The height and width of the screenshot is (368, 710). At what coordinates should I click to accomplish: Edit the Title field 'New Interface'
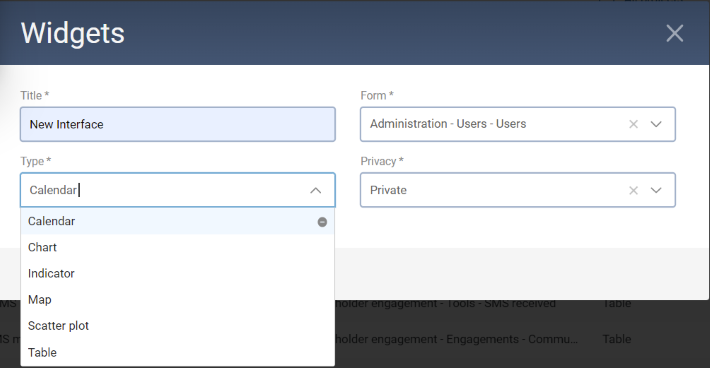coord(178,124)
